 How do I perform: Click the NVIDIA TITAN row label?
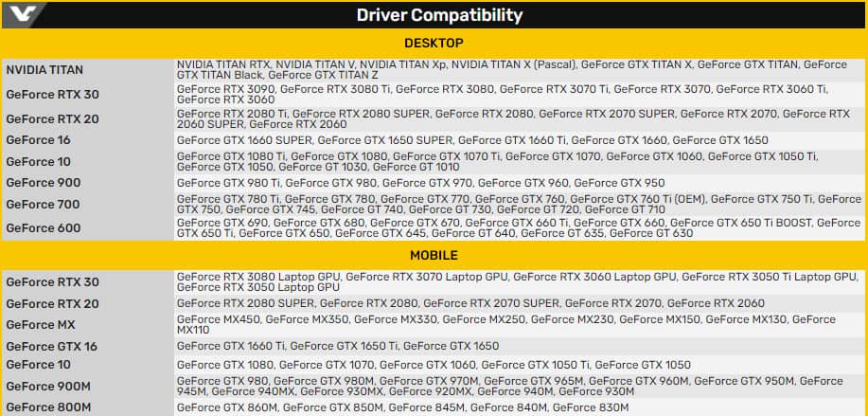point(44,70)
